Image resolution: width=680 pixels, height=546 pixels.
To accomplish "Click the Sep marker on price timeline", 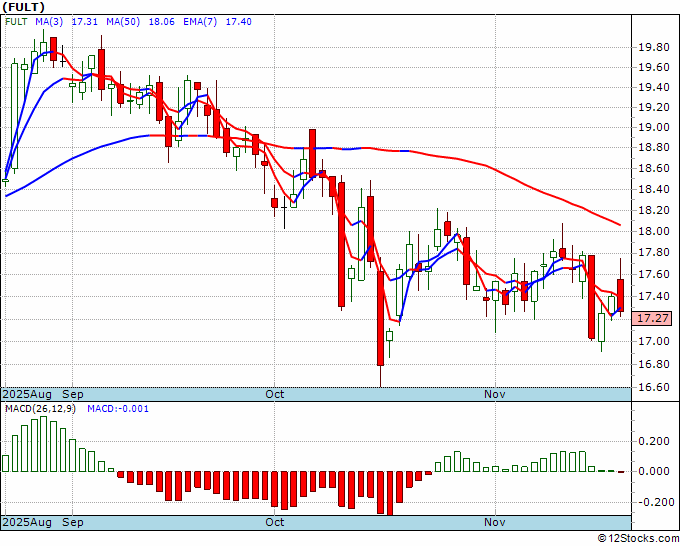I will coord(72,394).
